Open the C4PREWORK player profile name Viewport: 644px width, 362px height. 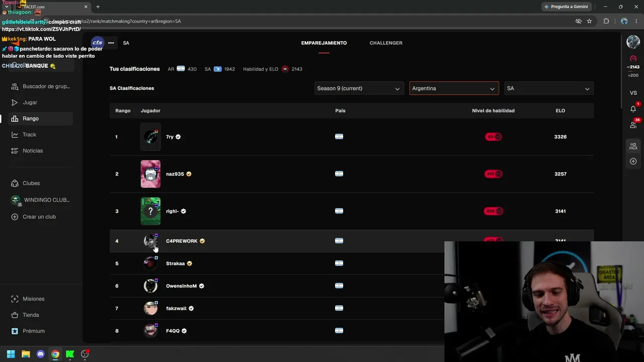(182, 241)
